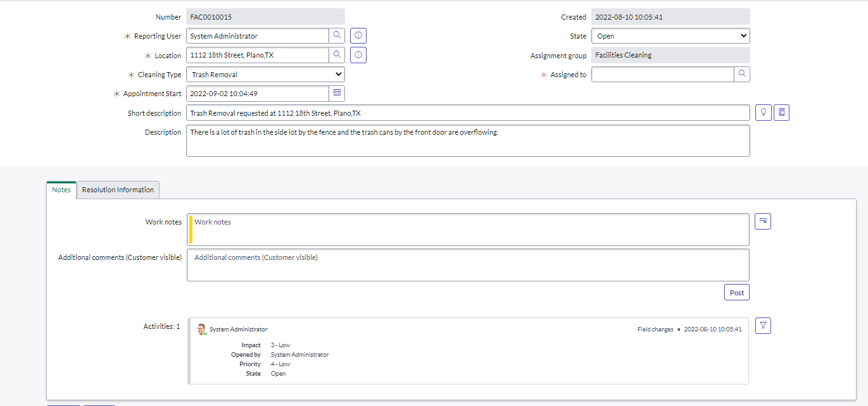The width and height of the screenshot is (868, 406).
Task: Click the 'Assigned to' field label
Action: pyautogui.click(x=569, y=75)
